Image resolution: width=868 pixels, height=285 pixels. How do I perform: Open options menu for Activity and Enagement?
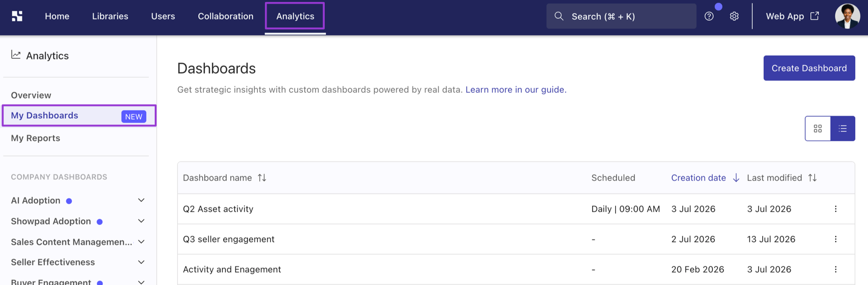835,269
